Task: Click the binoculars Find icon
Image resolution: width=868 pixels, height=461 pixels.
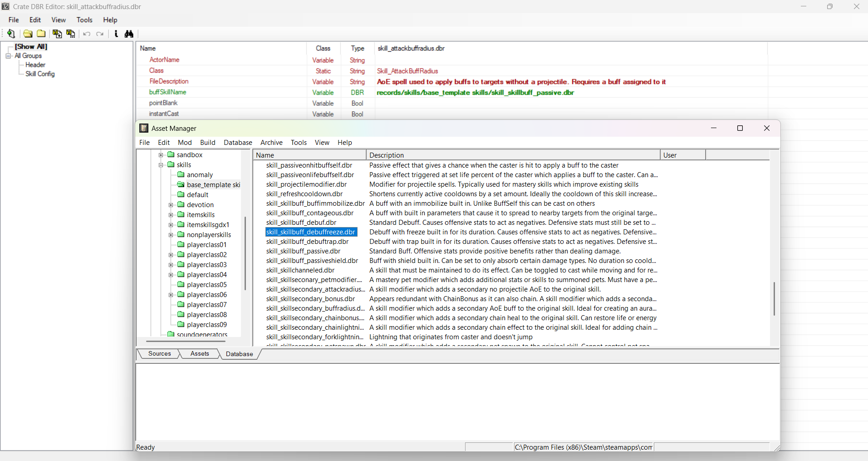Action: 129,34
